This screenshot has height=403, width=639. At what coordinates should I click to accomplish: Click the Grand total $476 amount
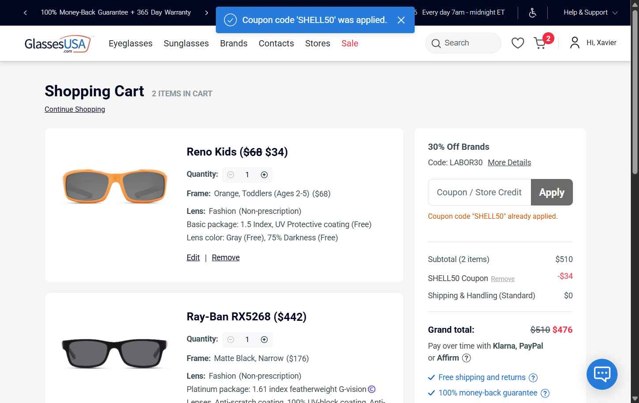(x=562, y=330)
